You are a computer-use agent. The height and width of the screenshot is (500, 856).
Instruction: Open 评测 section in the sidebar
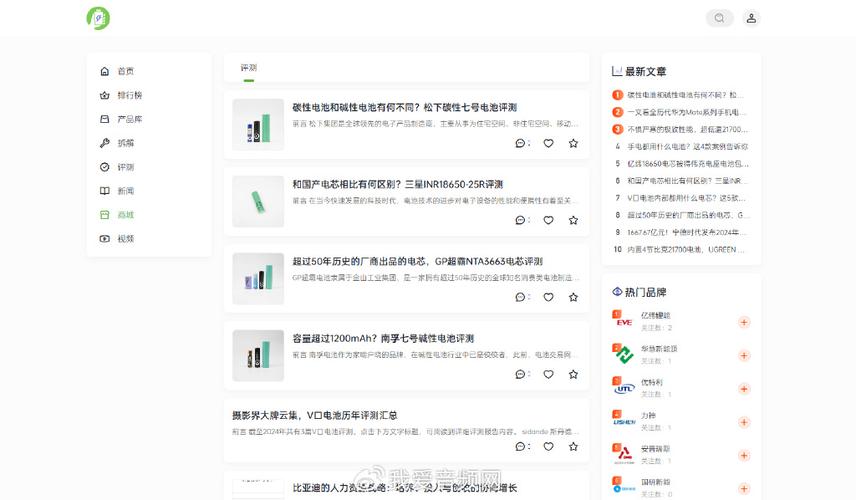point(125,167)
